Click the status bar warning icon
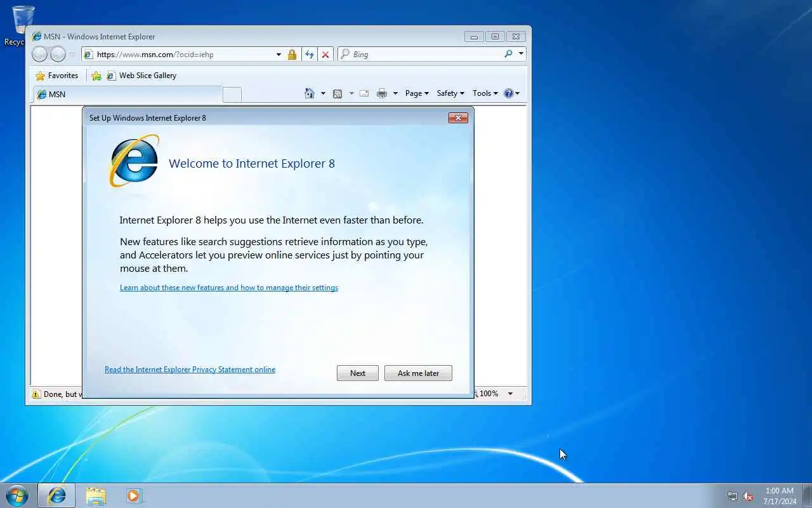The image size is (812, 508). pos(36,394)
